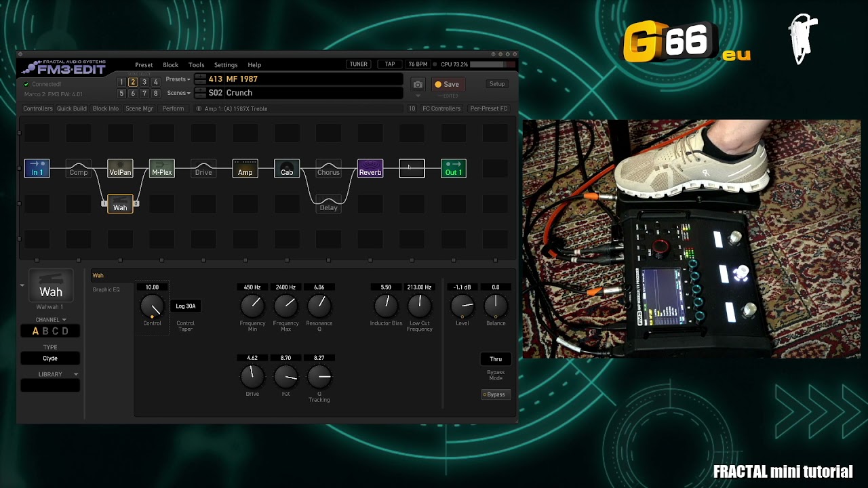This screenshot has width=868, height=488.
Task: Open the Presets dropdown
Action: click(x=178, y=79)
